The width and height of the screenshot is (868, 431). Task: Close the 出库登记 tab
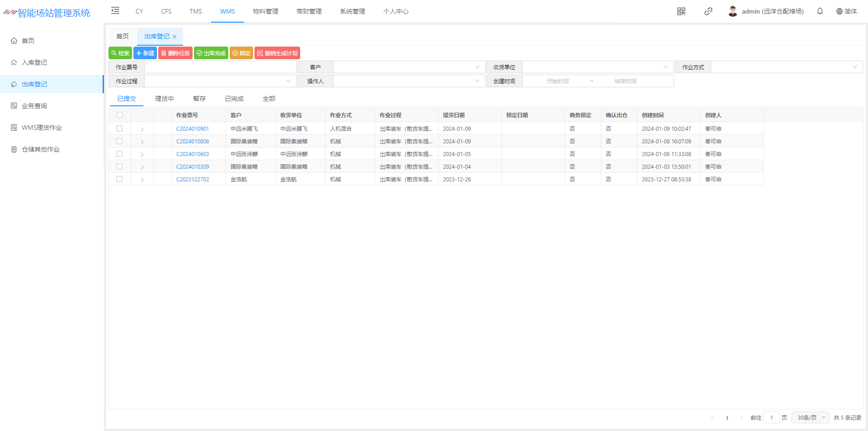pos(175,37)
